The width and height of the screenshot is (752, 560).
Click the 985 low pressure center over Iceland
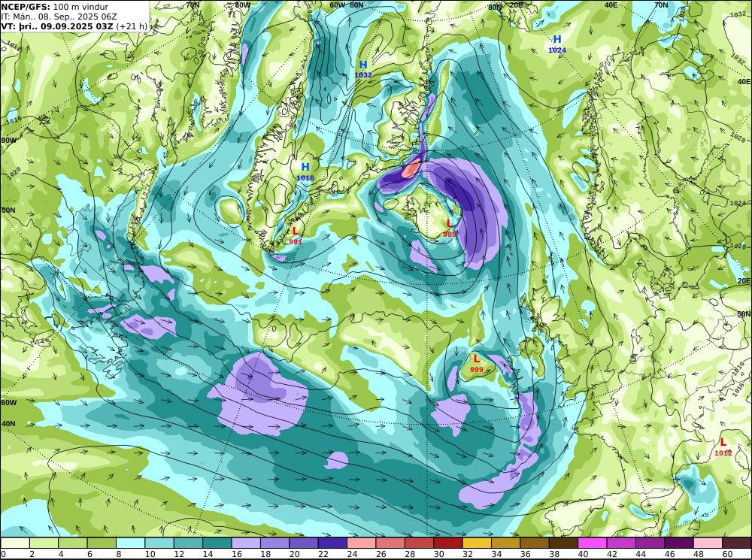coord(450,229)
